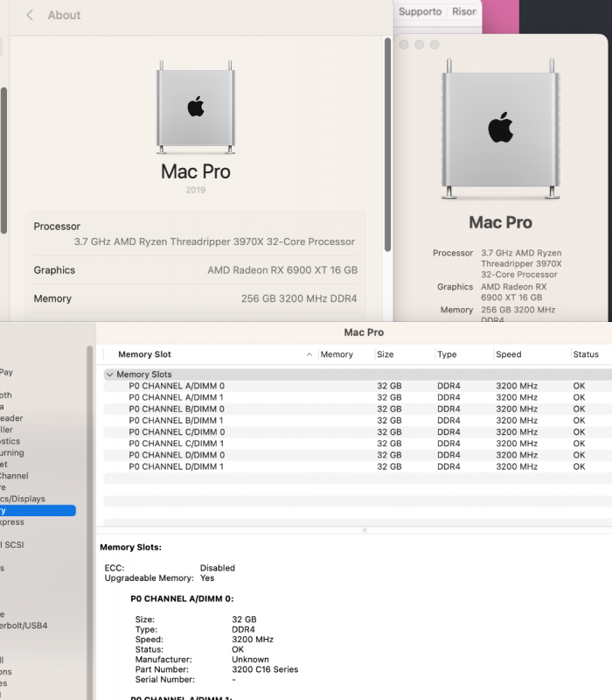Select row P0 CHANNEL D/DIMM 0

coord(358,455)
